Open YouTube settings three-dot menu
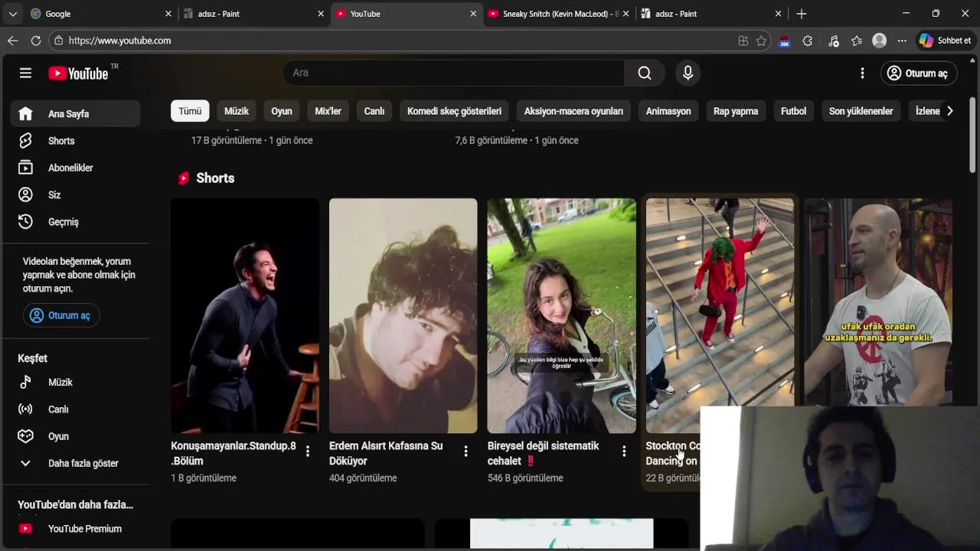 pos(862,73)
